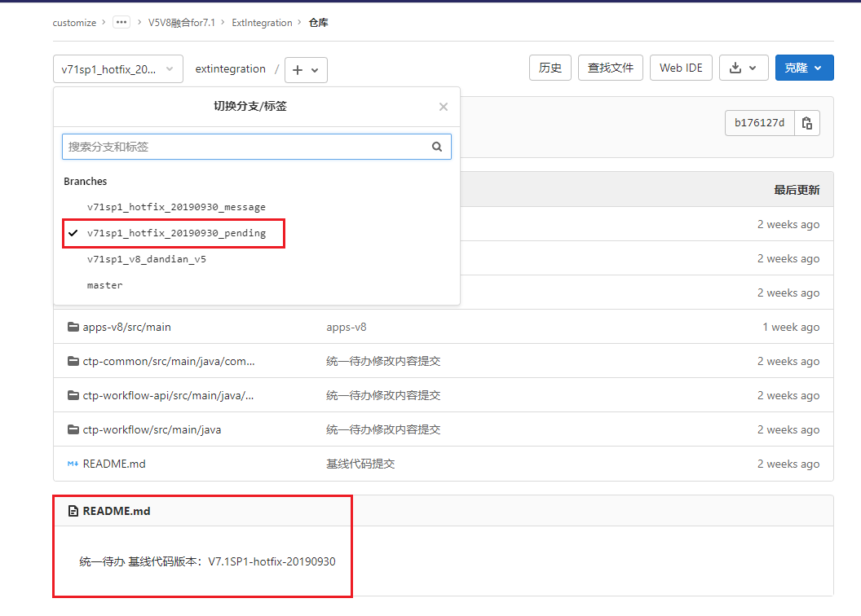Expand the plus add-file dropdown
This screenshot has width=861, height=616.
click(306, 70)
